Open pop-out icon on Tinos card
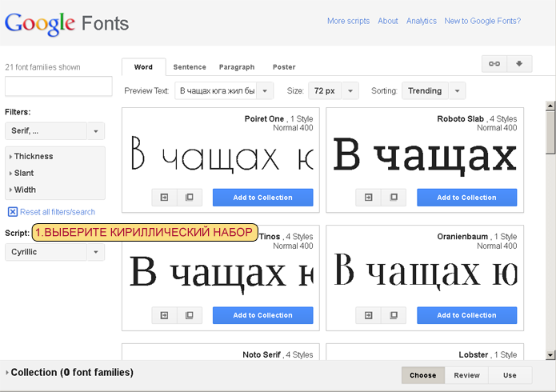The width and height of the screenshot is (556, 392). tap(190, 315)
